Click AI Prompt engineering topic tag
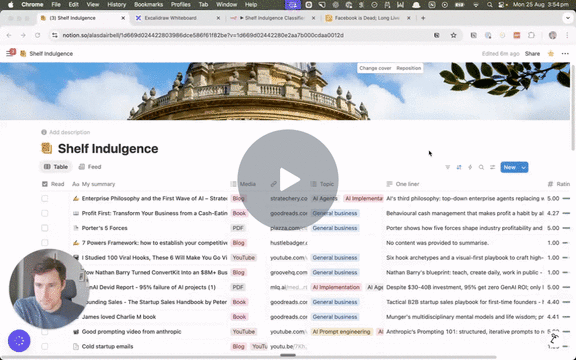The image size is (576, 360). click(x=341, y=332)
